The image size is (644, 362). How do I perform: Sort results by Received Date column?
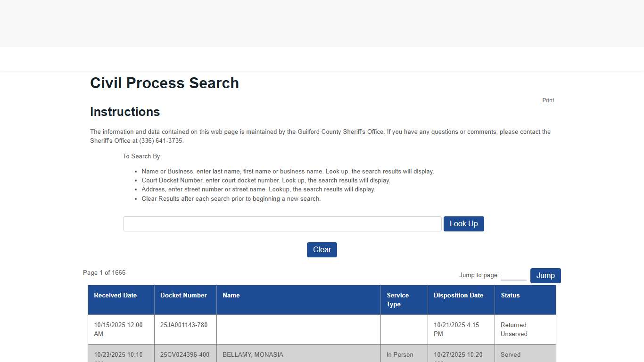tap(115, 295)
